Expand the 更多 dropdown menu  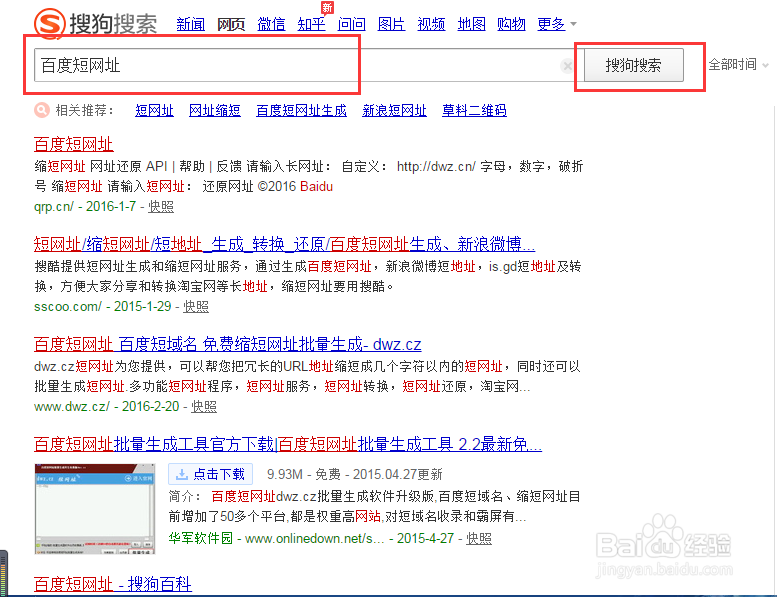click(x=556, y=24)
